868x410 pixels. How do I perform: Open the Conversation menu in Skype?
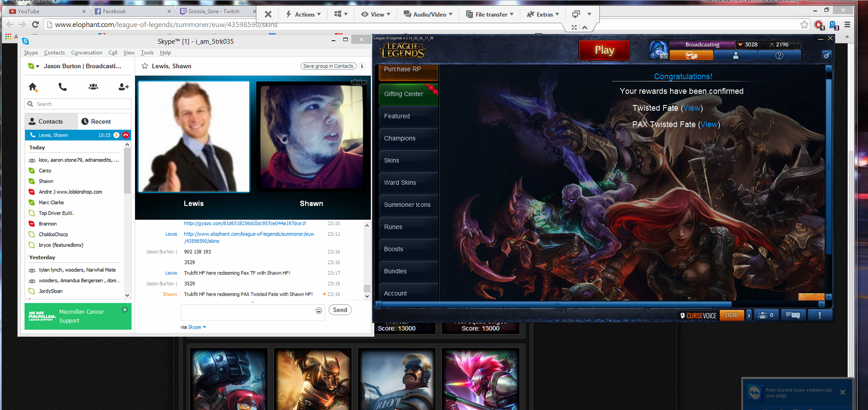click(x=87, y=53)
